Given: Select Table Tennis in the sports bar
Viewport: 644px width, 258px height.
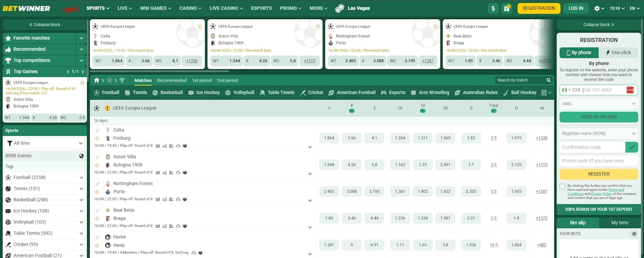Looking at the screenshot, I should [x=277, y=92].
